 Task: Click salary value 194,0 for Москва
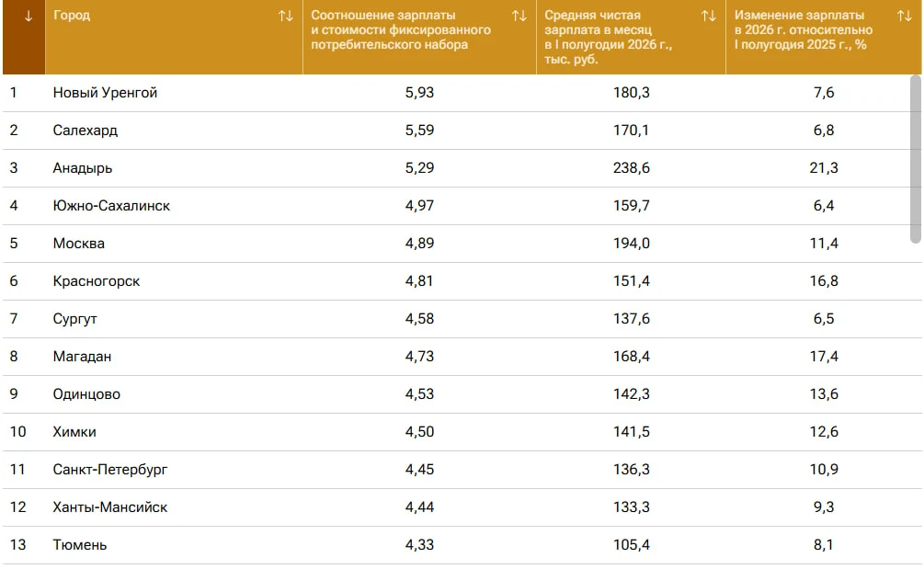(631, 244)
